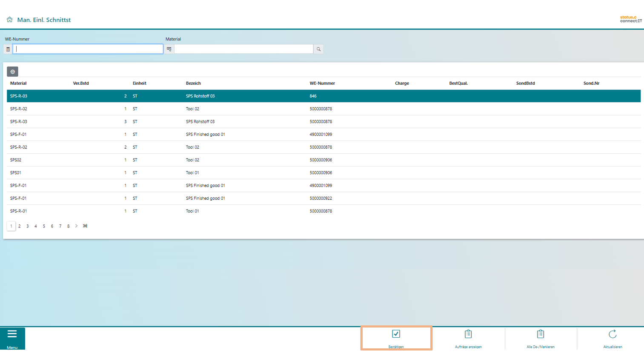This screenshot has height=362, width=644.
Task: Click the home icon beside the page title
Action: (x=9, y=20)
